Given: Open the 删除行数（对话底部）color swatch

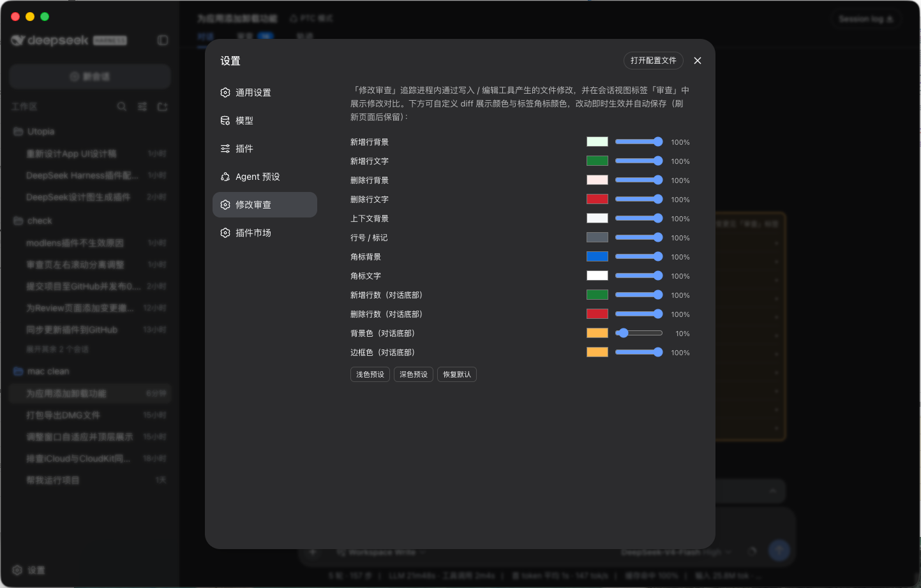Looking at the screenshot, I should pyautogui.click(x=597, y=314).
